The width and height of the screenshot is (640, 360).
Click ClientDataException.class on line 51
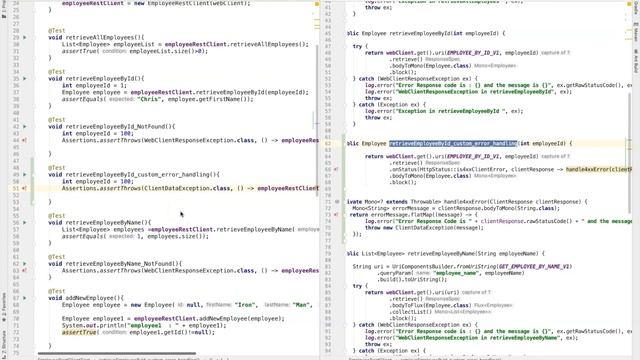[x=188, y=188]
